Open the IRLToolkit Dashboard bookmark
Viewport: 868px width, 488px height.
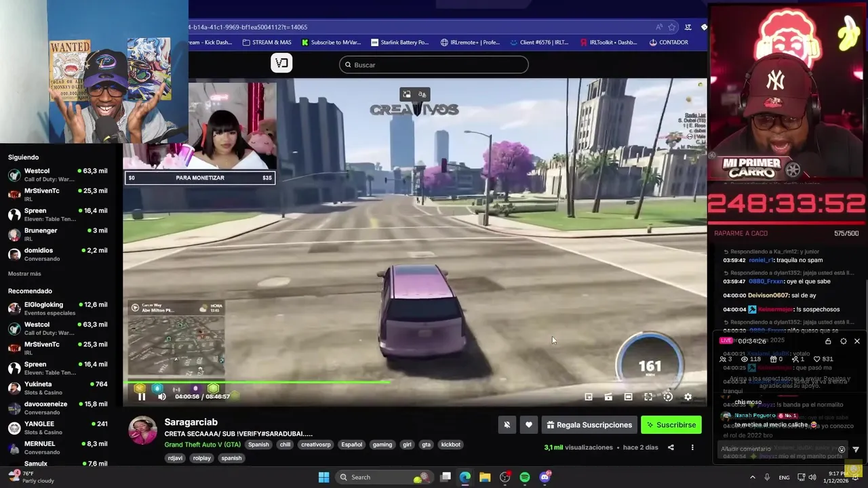(x=608, y=42)
